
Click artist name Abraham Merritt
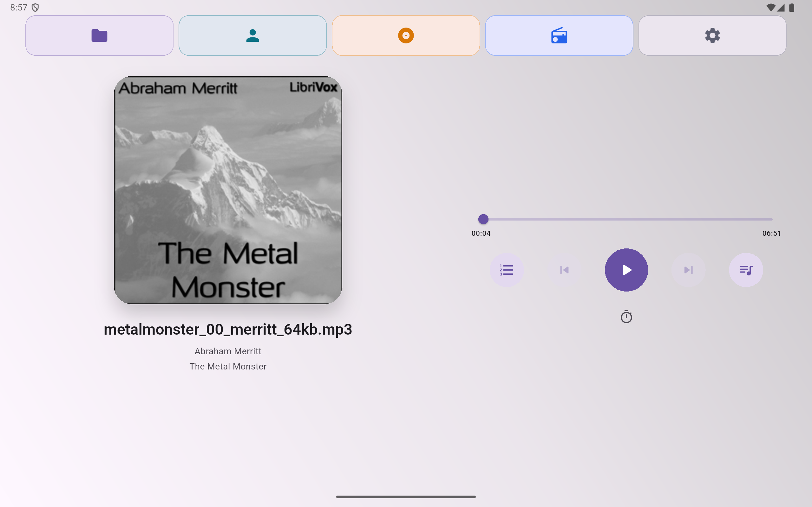click(228, 351)
